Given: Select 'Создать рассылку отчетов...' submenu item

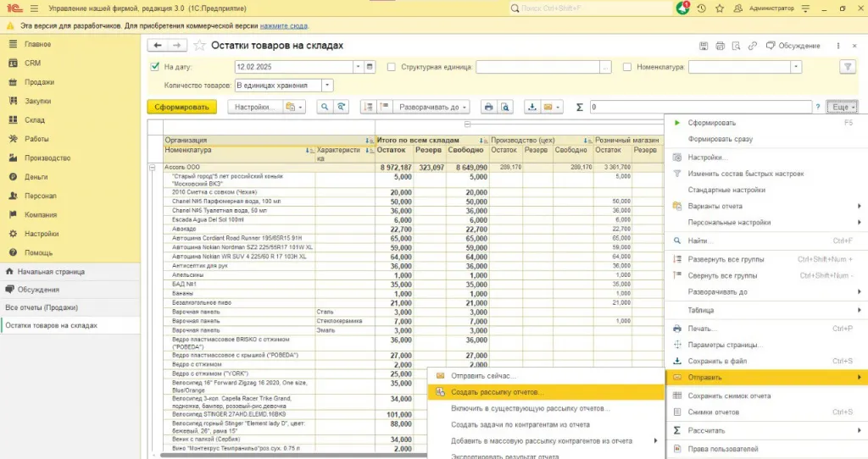Looking at the screenshot, I should tap(497, 392).
